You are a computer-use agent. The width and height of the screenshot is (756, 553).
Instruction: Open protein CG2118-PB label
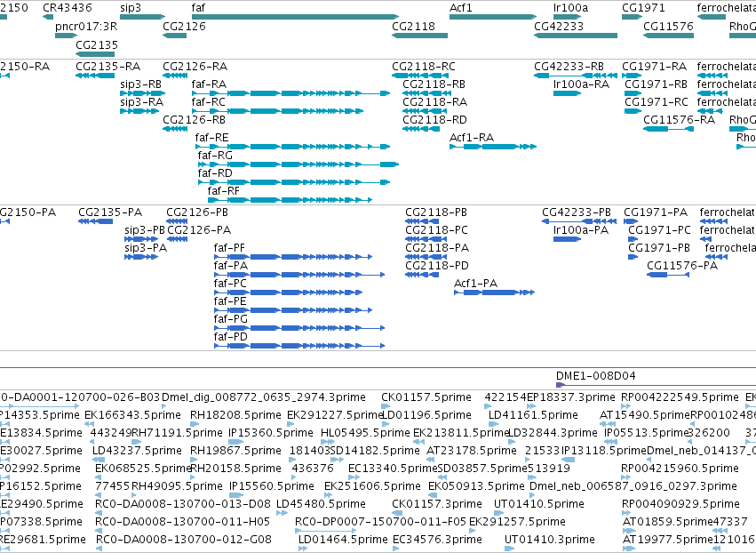(436, 212)
